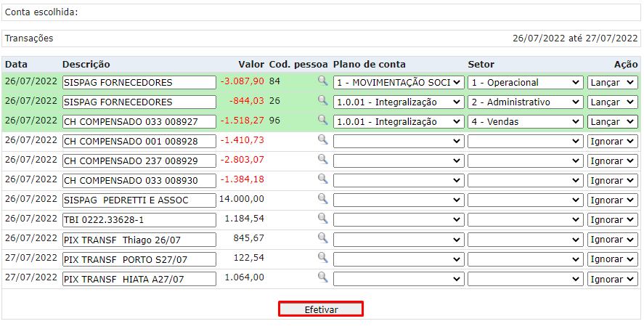Viewport: 644px width, 329px height.
Task: Click magnifier icon in SISPAG FORNECEDORES -3.087,90 row
Action: [323, 81]
